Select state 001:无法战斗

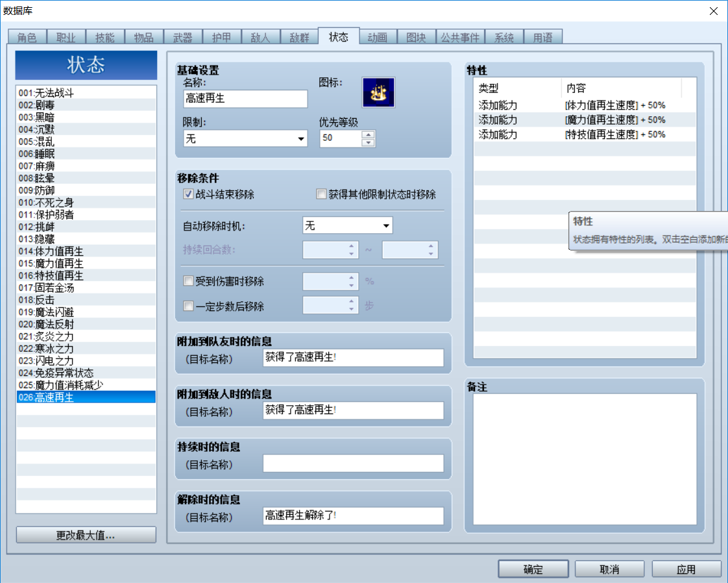[x=86, y=93]
